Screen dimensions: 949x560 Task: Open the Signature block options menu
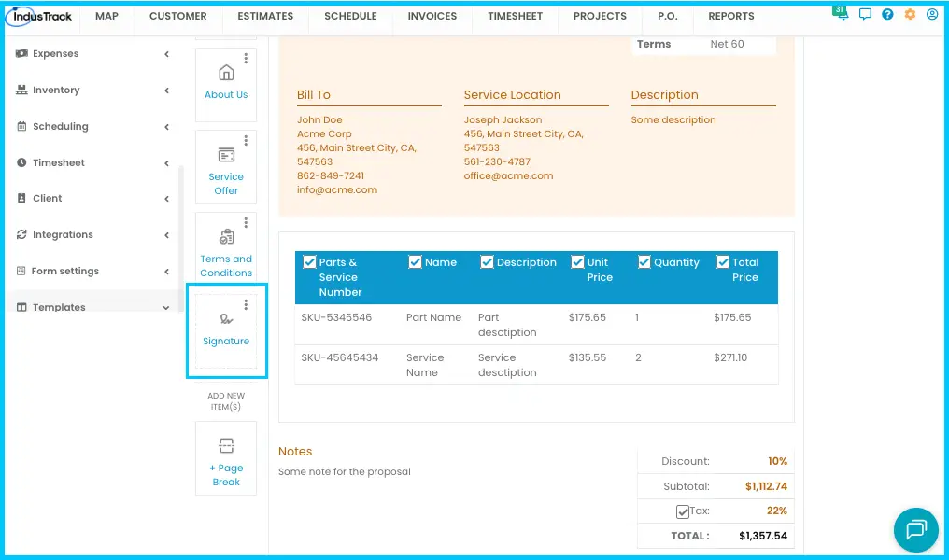(x=246, y=305)
